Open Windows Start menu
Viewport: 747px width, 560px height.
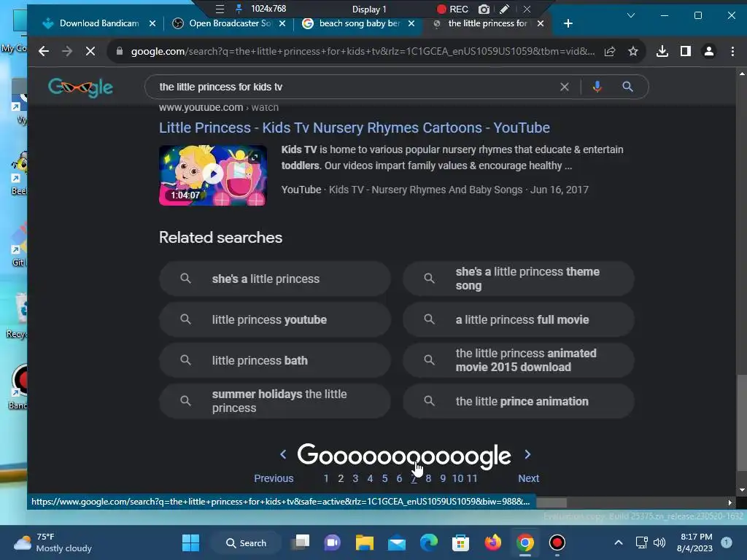click(191, 542)
